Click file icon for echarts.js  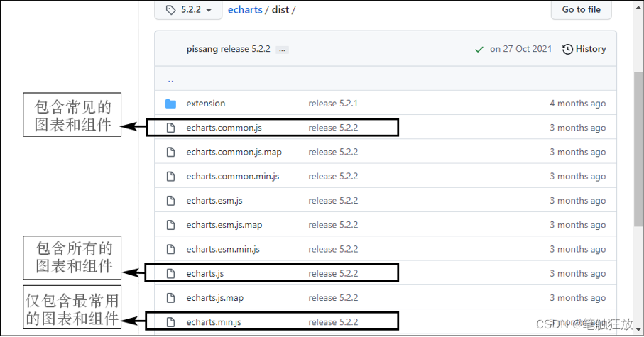(170, 273)
